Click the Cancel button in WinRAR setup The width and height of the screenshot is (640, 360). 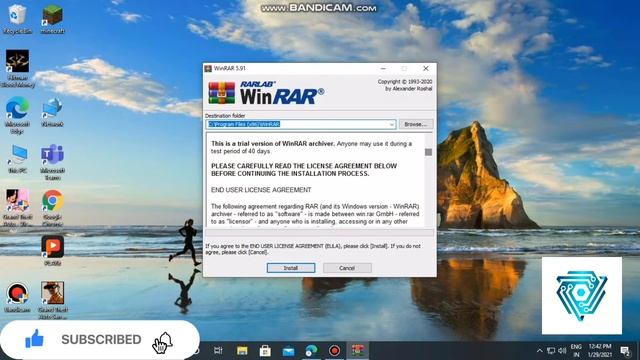[x=347, y=268]
